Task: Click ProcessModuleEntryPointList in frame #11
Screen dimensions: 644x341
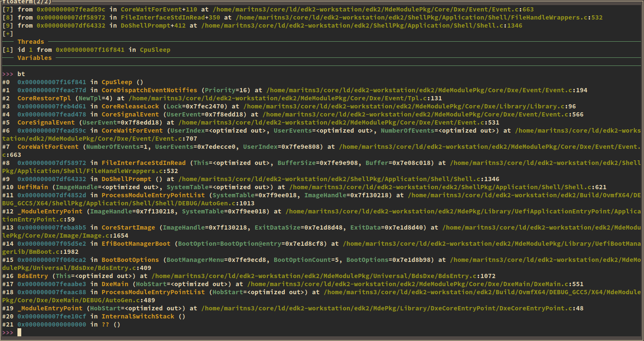Action: coord(153,195)
